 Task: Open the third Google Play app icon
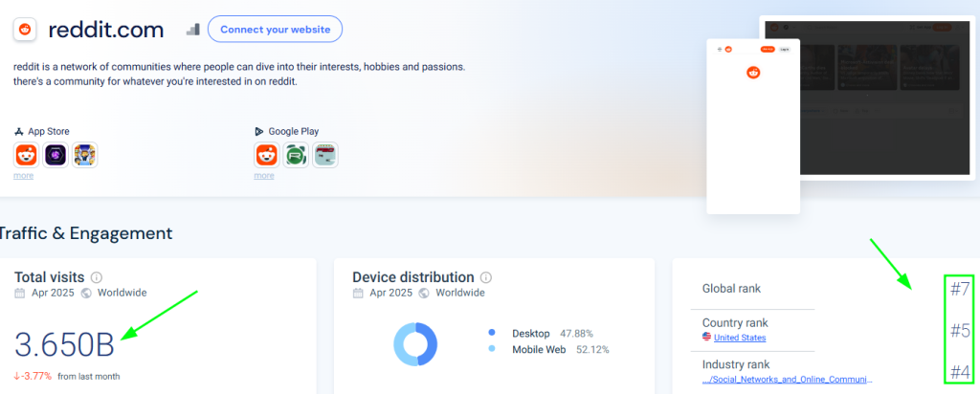(326, 155)
